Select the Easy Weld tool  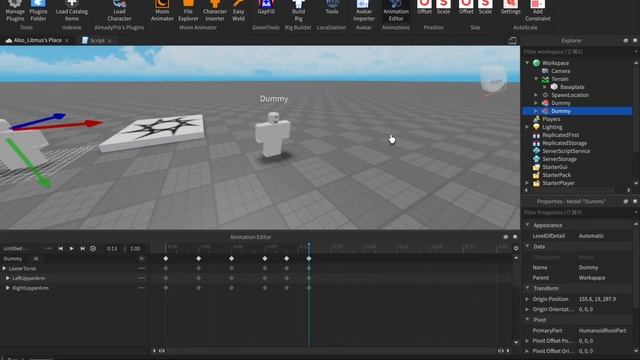238,11
